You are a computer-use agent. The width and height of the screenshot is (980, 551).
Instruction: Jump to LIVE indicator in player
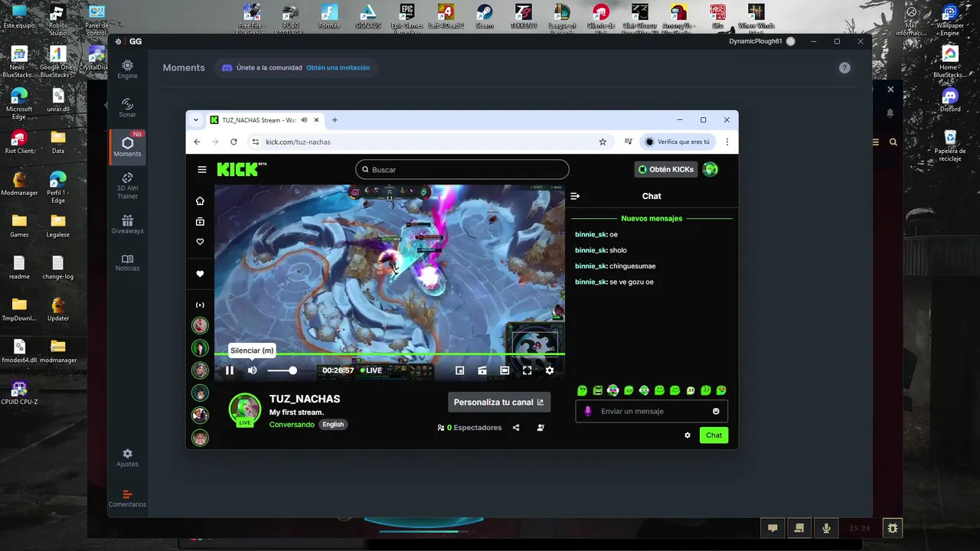click(371, 370)
